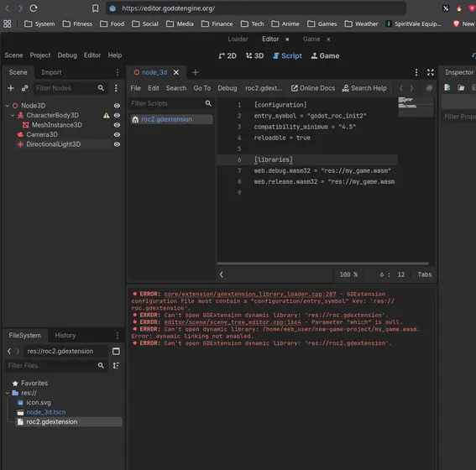Select roc2.gdextension in script list

tap(171, 119)
